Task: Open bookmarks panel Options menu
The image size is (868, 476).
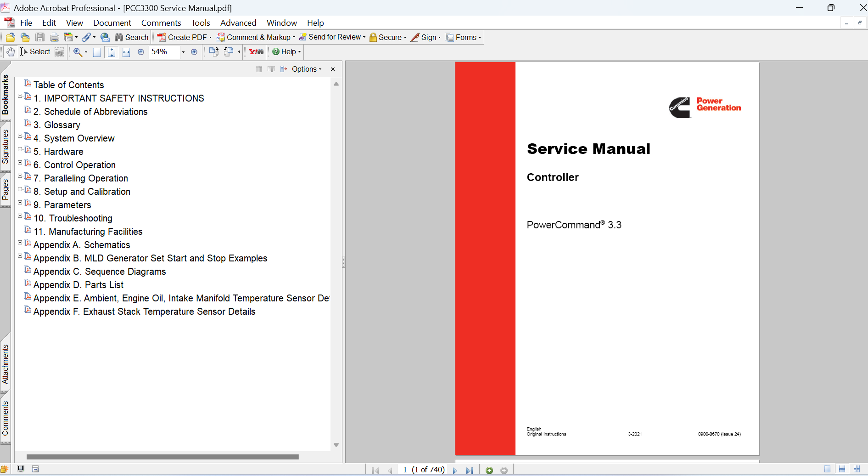Action: click(x=306, y=69)
